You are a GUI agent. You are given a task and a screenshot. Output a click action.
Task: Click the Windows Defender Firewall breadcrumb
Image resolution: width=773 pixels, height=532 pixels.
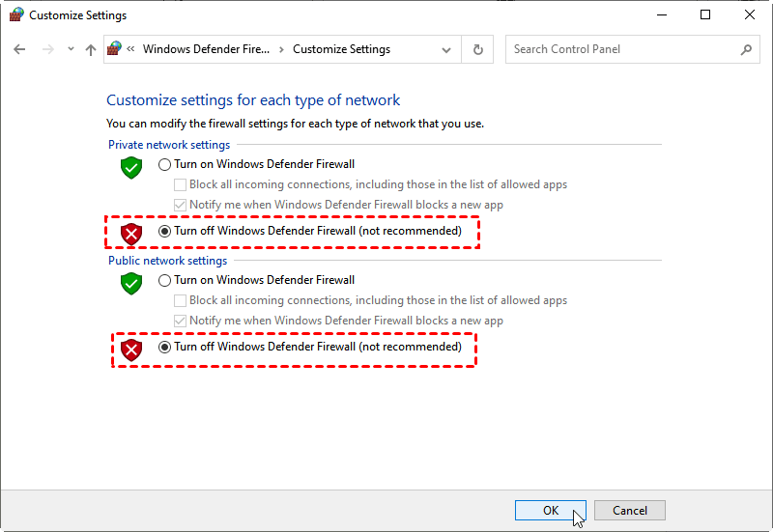coord(207,49)
